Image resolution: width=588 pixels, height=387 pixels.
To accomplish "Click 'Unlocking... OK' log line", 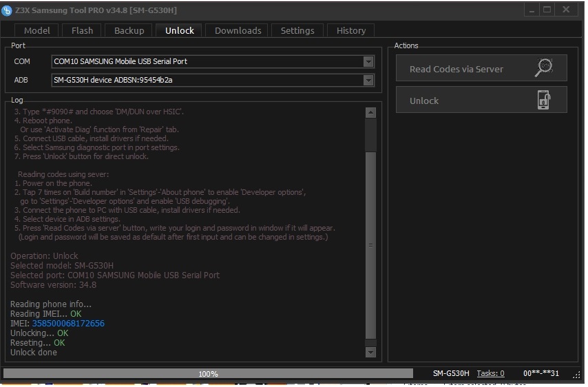I will pyautogui.click(x=39, y=333).
